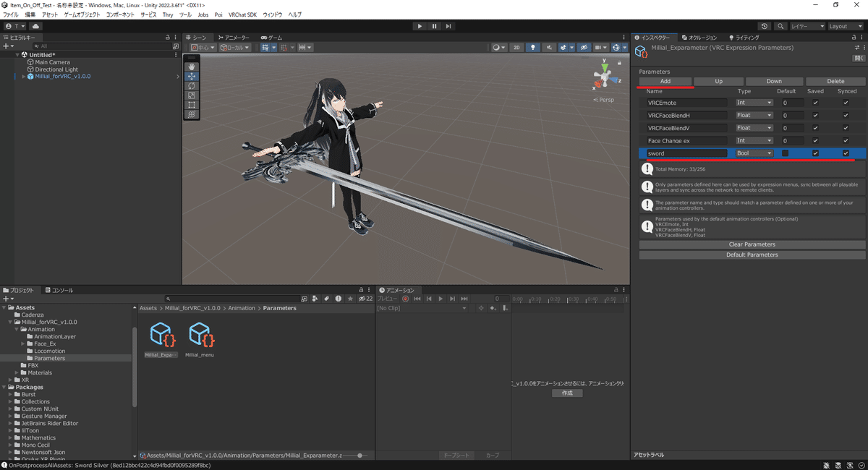Toggle Synced checkbox for VRCFaceBlendH
This screenshot has height=470, width=868.
[846, 115]
